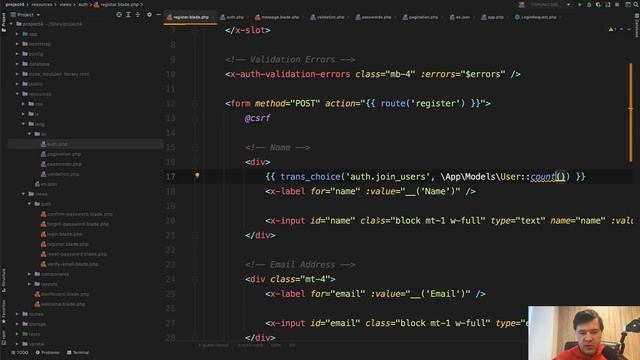
Task: Expand the routes folder arrow
Action: [17, 314]
